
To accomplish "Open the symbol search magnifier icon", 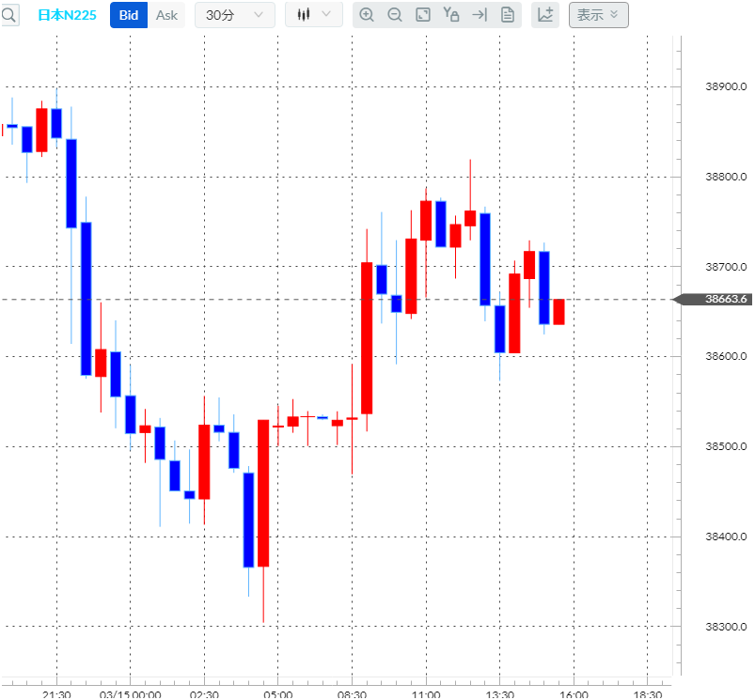I will pos(8,15).
